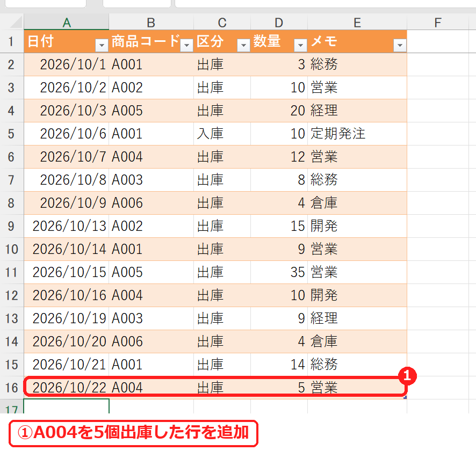Click the 総務 memo in row 15
476x451 pixels.
point(357,365)
